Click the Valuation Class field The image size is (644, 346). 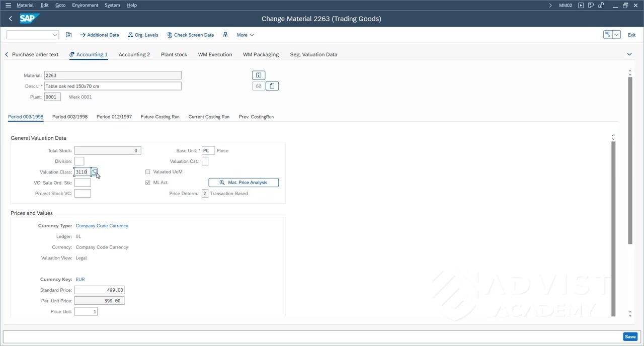coord(83,172)
